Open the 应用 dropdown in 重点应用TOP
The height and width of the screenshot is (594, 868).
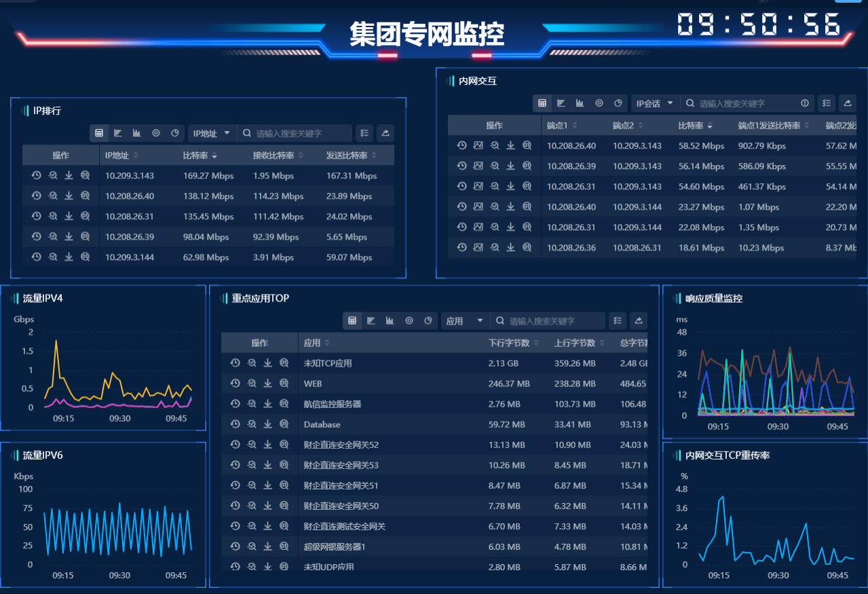[465, 321]
